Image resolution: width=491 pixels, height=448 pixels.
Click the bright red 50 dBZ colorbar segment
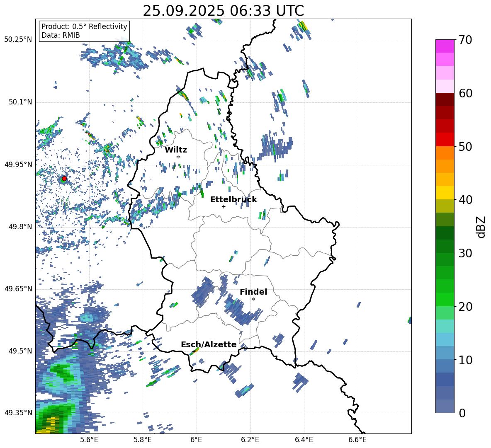click(x=445, y=140)
